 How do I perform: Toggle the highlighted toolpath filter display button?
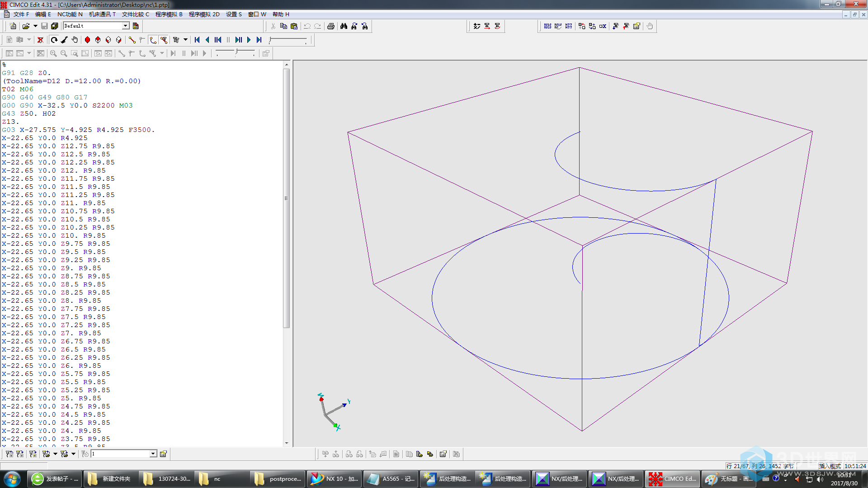tap(164, 40)
